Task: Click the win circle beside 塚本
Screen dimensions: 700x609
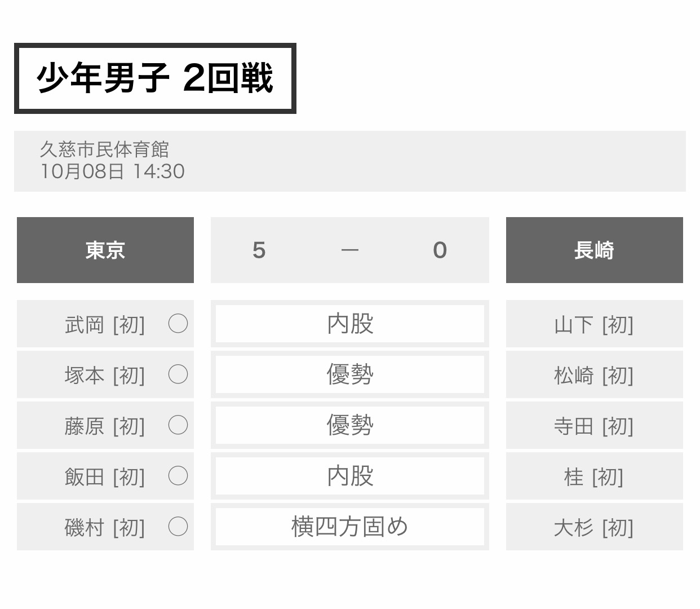Action: pyautogui.click(x=178, y=374)
